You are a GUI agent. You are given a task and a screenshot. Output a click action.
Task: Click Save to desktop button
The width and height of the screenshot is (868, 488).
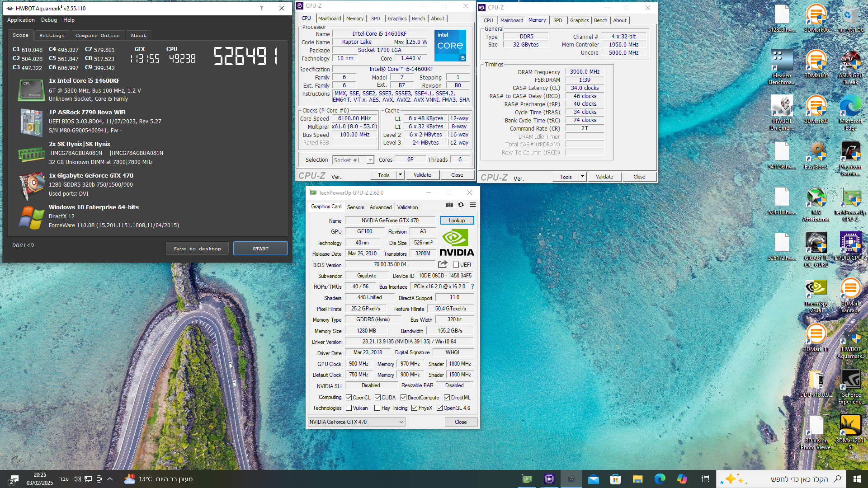coord(197,249)
